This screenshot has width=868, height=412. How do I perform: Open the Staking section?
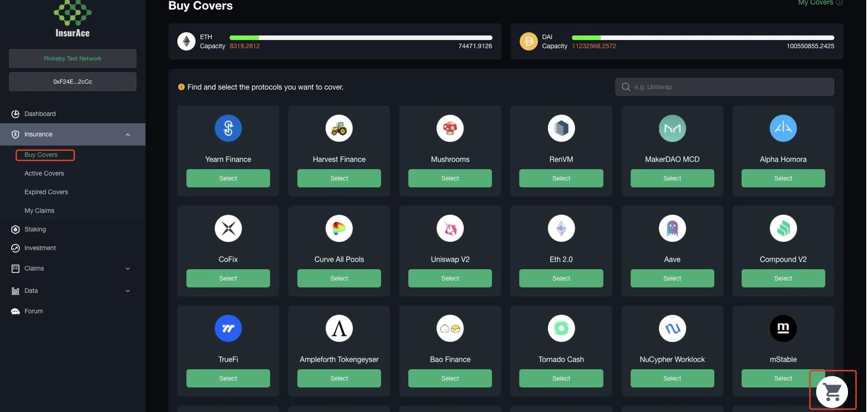[x=35, y=229]
